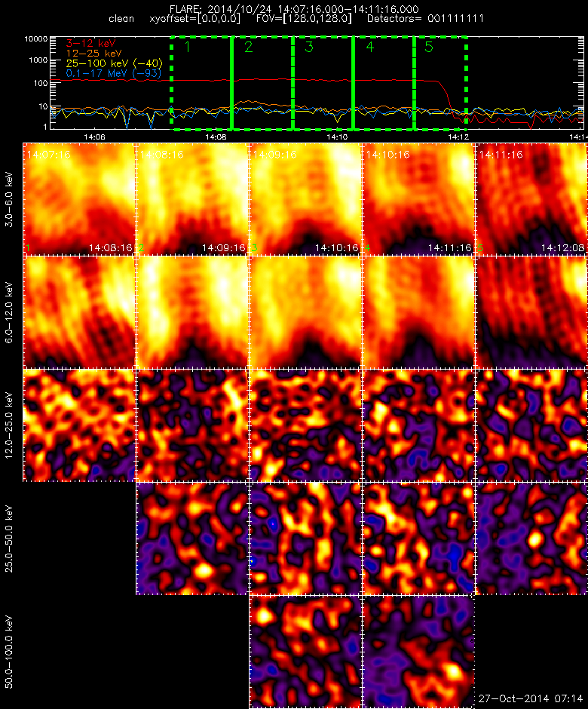Screen dimensions: 588x709
Task: Click the 50.0-100.0 keV row label
Action: coord(9,652)
